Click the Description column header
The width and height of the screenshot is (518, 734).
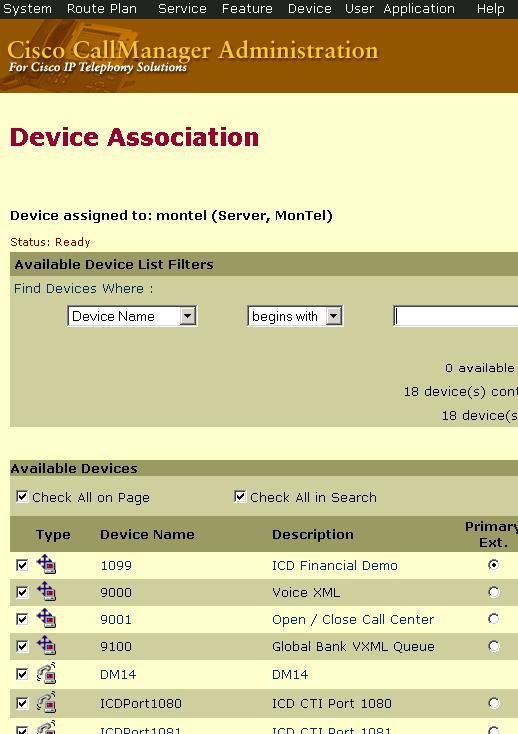pos(313,535)
